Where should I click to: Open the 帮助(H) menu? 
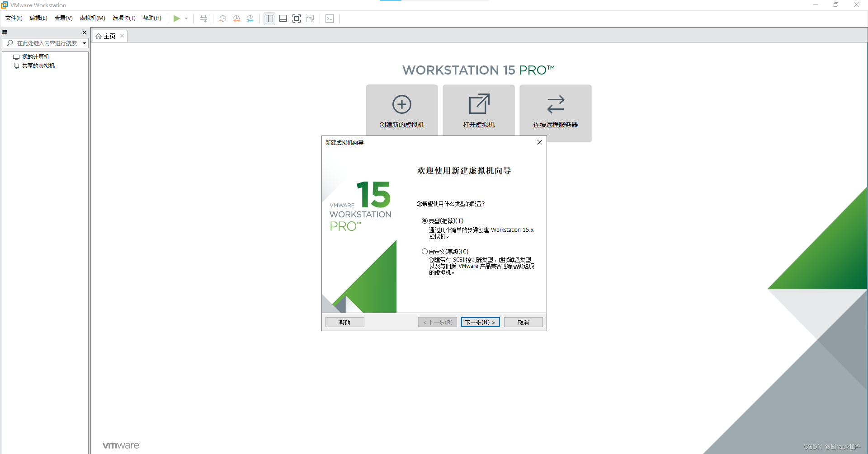click(152, 18)
